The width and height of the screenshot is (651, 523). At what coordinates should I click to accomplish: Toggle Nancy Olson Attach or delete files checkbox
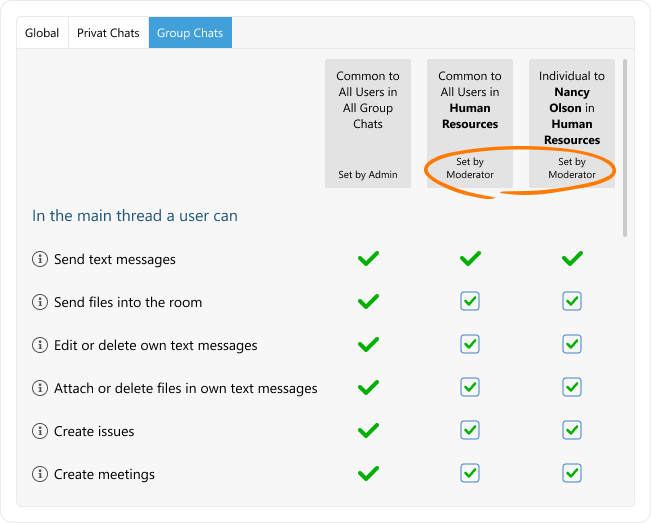(572, 387)
